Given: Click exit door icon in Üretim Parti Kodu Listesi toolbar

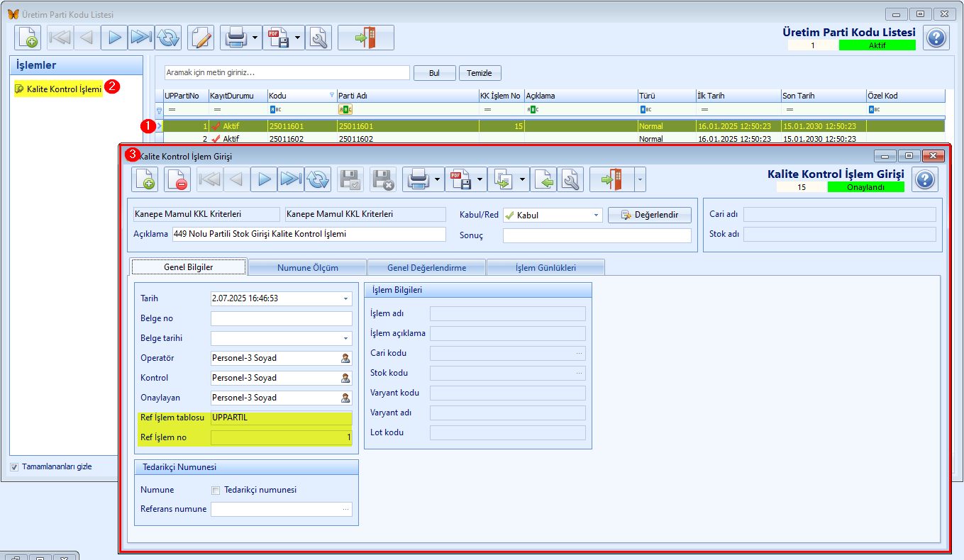Looking at the screenshot, I should coord(366,38).
